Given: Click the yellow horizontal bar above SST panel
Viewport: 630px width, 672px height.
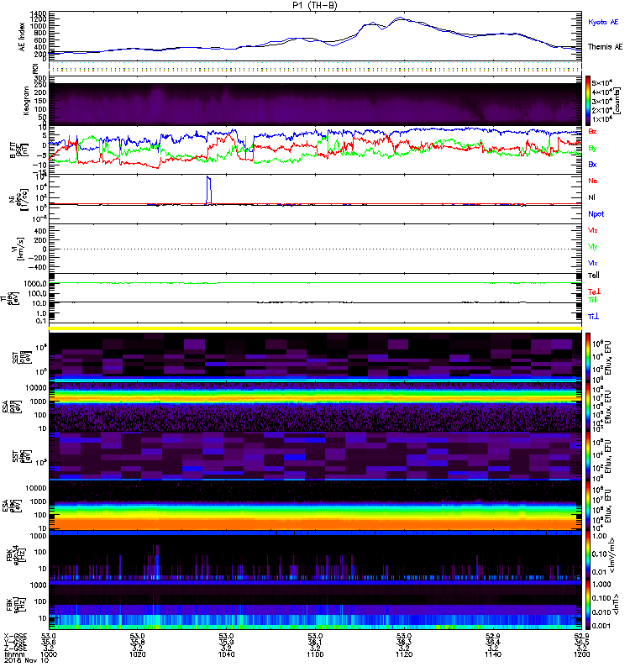Looking at the screenshot, I should (x=315, y=328).
